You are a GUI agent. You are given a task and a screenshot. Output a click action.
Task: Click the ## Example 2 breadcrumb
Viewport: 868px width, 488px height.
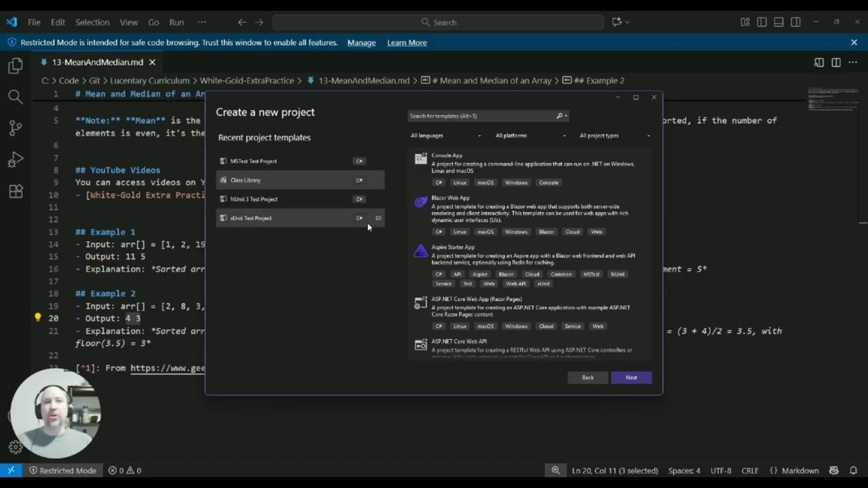593,81
